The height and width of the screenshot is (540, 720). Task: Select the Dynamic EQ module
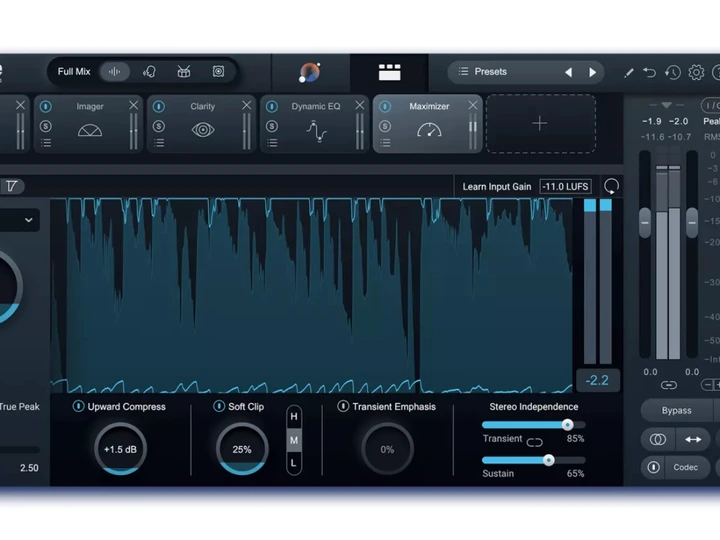click(x=316, y=123)
